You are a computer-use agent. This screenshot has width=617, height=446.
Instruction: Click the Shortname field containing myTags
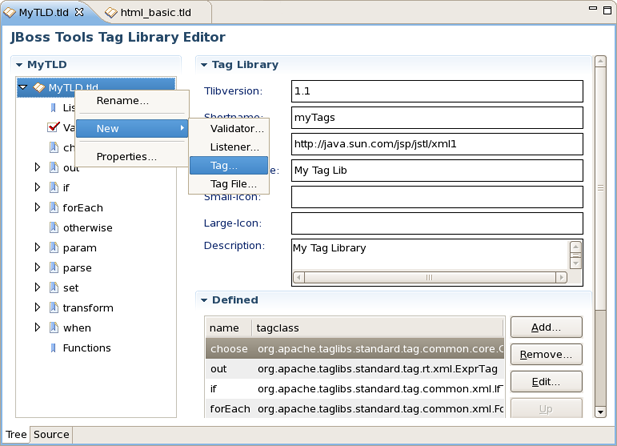tap(437, 117)
